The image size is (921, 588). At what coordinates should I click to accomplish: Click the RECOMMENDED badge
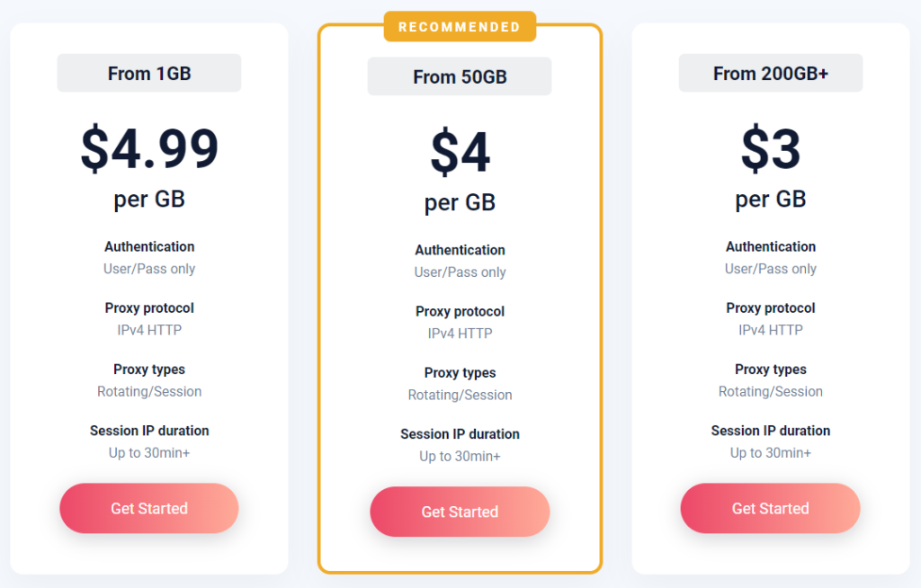coord(460,27)
